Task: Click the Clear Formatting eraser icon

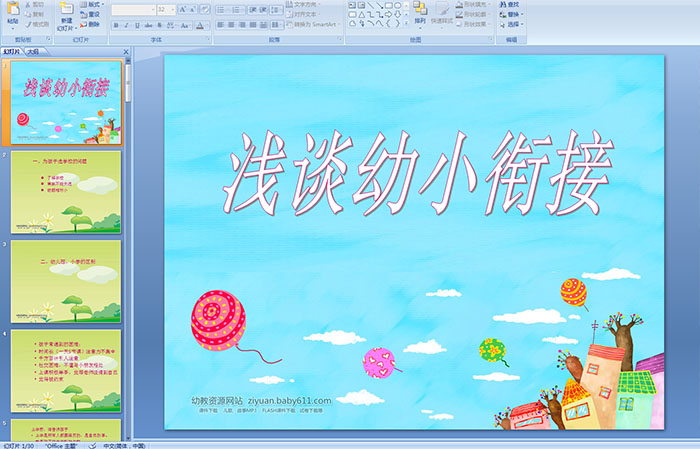Action: click(x=205, y=9)
